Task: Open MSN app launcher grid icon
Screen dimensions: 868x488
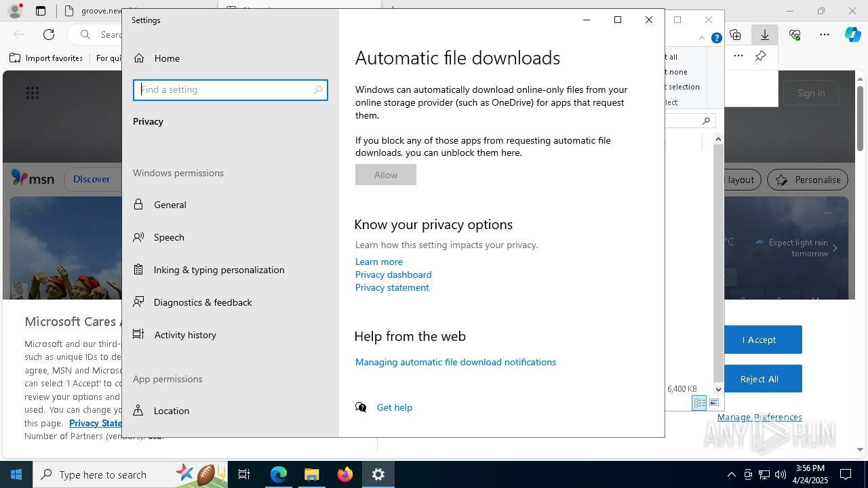Action: (33, 93)
